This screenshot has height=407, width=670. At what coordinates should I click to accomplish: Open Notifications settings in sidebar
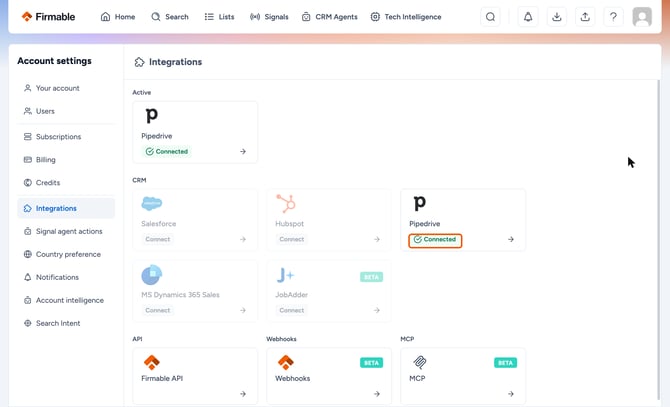coord(66,278)
